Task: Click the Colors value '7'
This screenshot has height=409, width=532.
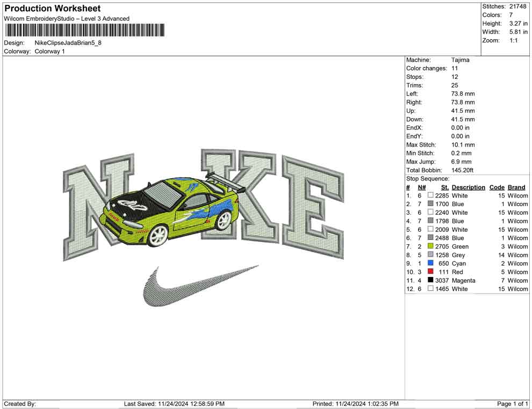Action: [511, 15]
